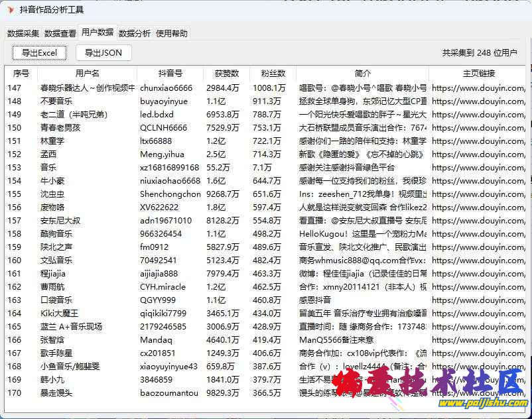Sort by the 序号 column header
The width and height of the screenshot is (532, 419).
click(x=21, y=74)
